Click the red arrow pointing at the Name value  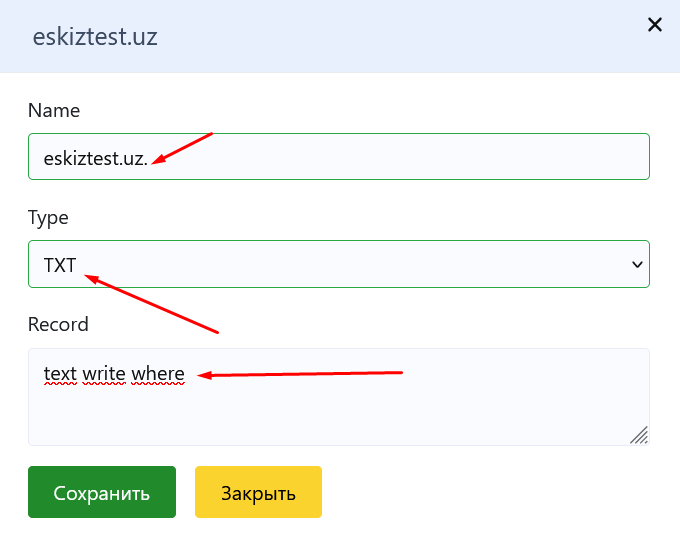(x=183, y=147)
